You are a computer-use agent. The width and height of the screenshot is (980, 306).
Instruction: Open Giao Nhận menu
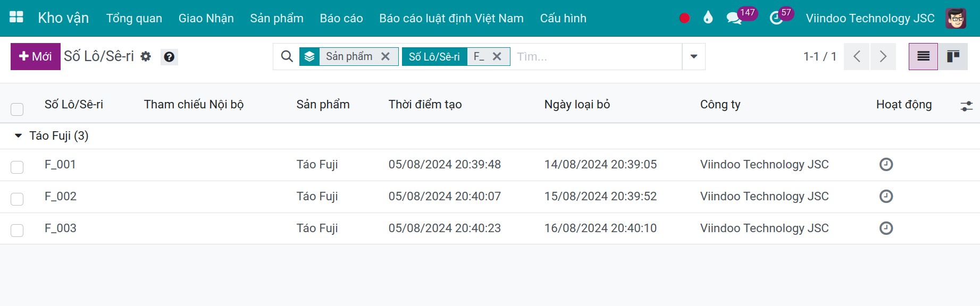coord(206,18)
